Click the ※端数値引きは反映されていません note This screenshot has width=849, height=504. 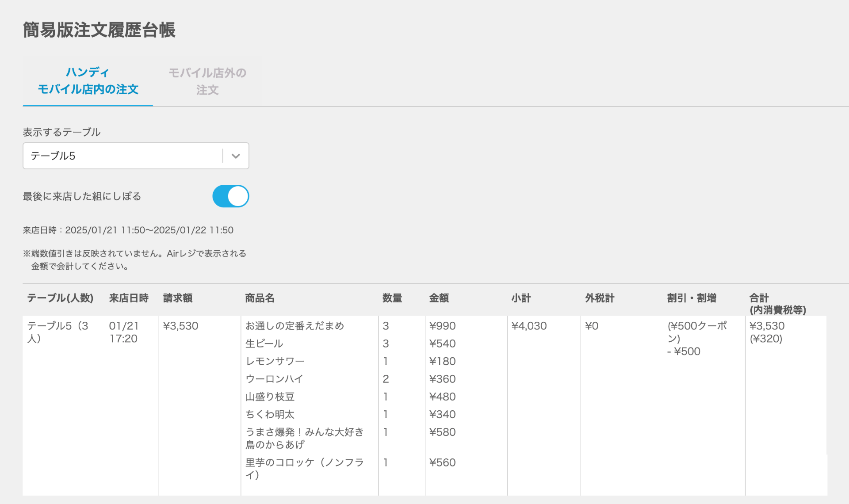(134, 260)
